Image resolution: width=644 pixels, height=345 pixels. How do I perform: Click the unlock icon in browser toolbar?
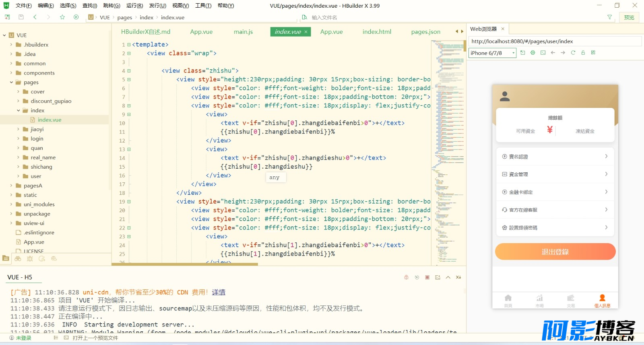583,53
